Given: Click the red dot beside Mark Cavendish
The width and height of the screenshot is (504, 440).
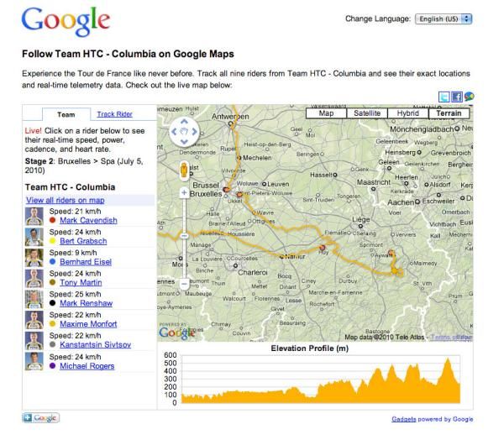Looking at the screenshot, I should pyautogui.click(x=52, y=221).
